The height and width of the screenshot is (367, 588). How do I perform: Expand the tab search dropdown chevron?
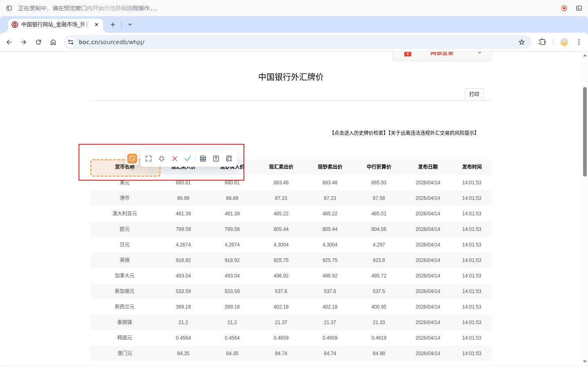pyautogui.click(x=130, y=25)
